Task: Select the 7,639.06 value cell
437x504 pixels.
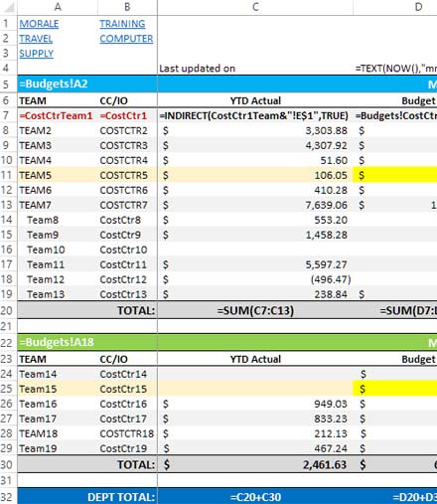Action: click(255, 205)
